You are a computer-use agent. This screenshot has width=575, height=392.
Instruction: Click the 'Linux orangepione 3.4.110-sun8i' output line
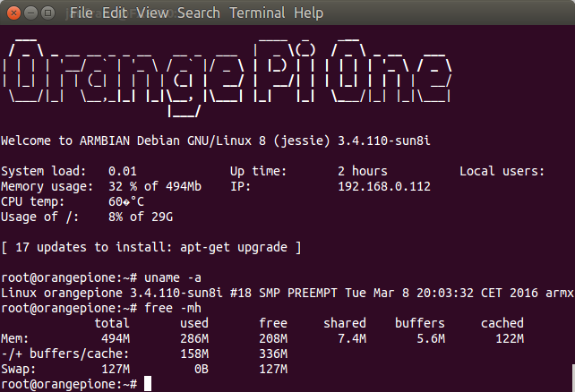(x=287, y=293)
